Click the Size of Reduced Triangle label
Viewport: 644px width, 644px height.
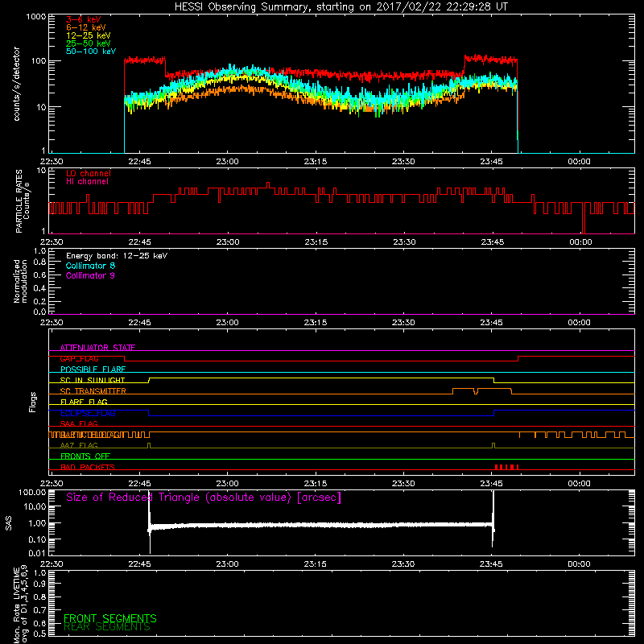pyautogui.click(x=204, y=497)
